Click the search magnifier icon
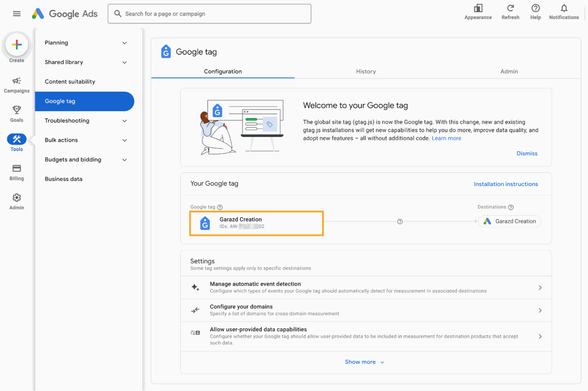 coord(118,14)
